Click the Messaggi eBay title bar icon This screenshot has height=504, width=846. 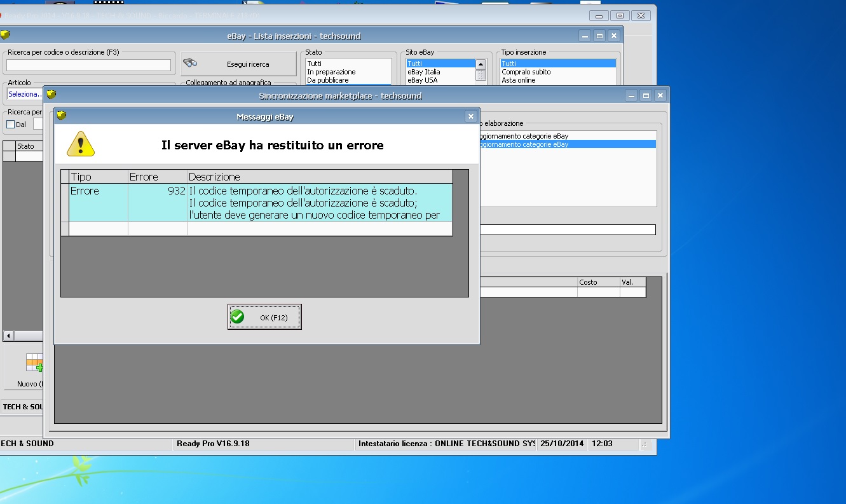pos(61,116)
